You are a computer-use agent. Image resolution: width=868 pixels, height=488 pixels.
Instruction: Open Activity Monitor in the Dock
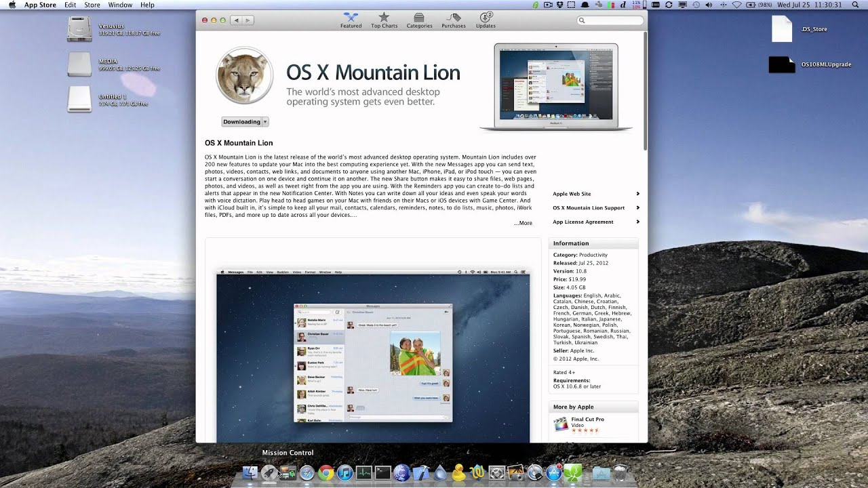click(x=364, y=473)
